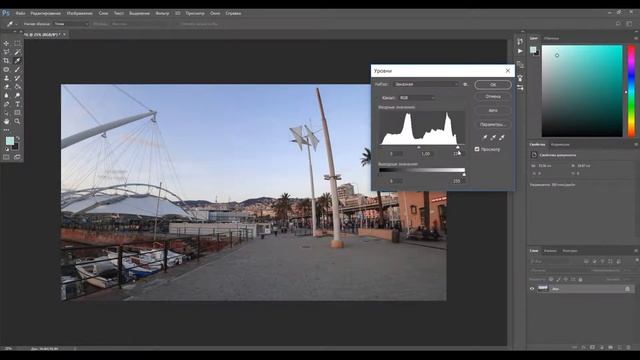The height and width of the screenshot is (360, 640).
Task: Switch to the Образцы swatches tab
Action: (551, 38)
